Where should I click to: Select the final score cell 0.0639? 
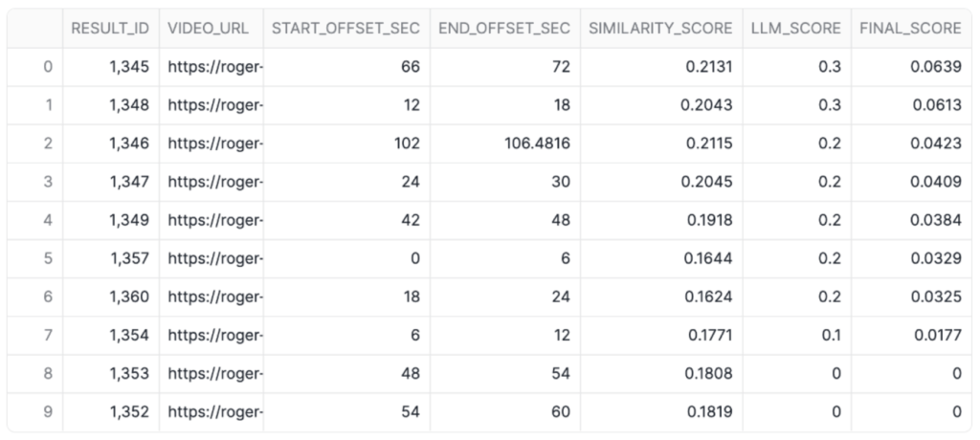coord(937,67)
